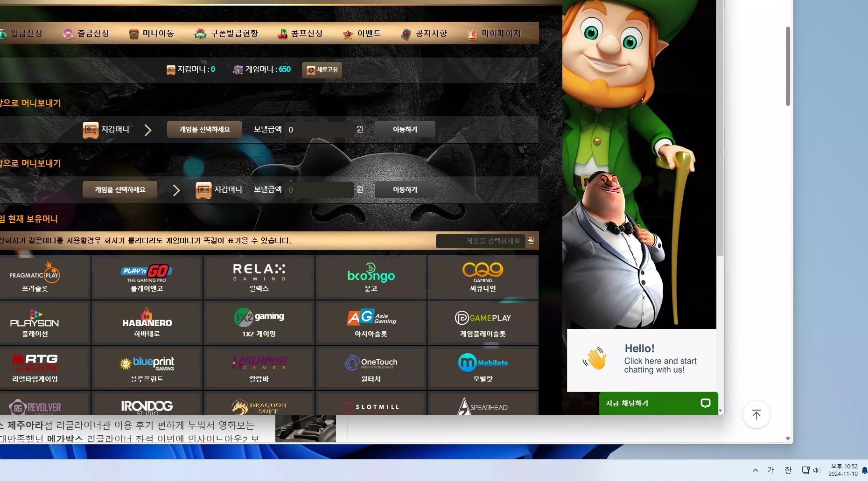Go to the 이벤트 menu

coord(362,34)
